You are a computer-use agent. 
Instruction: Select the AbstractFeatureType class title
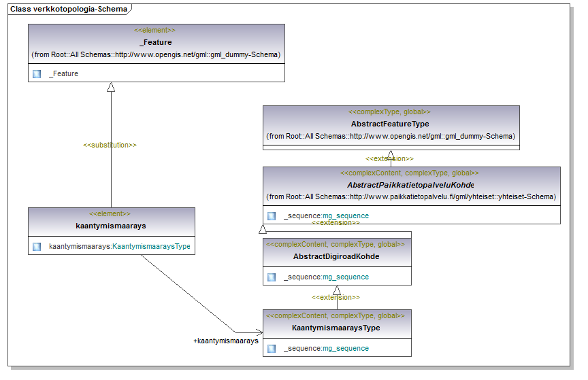pos(390,124)
